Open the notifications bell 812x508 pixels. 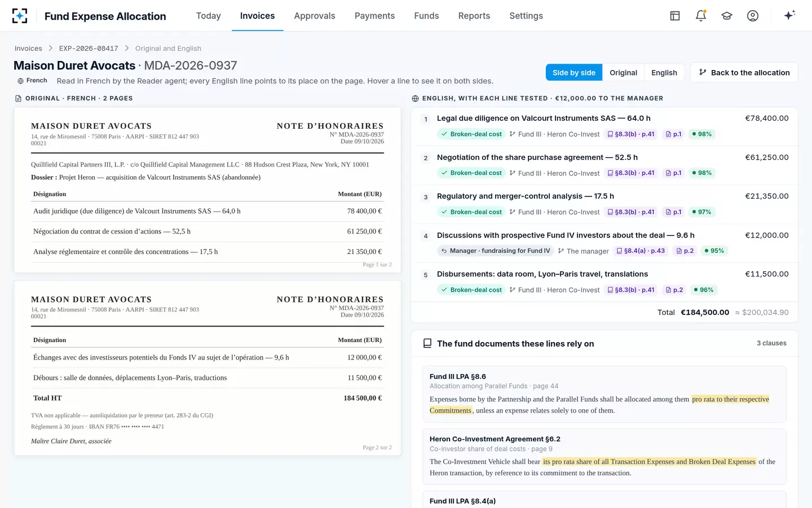click(701, 16)
